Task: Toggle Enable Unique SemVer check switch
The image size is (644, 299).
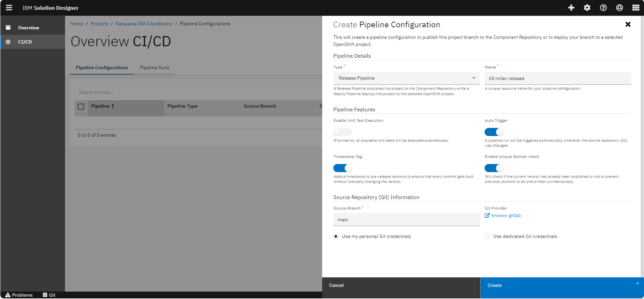Action: pos(494,168)
